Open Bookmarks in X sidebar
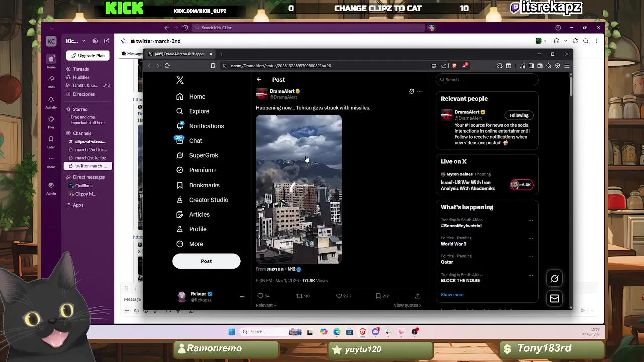The width and height of the screenshot is (644, 362). click(x=198, y=185)
